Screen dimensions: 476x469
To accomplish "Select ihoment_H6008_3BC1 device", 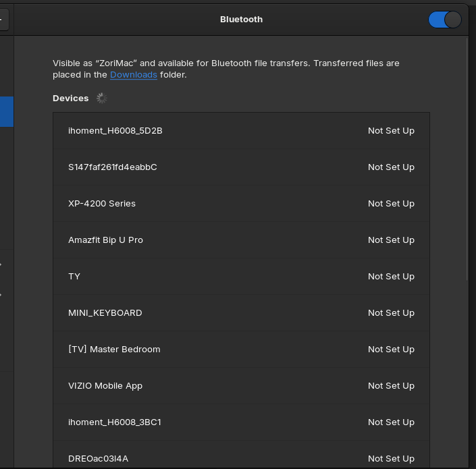I will (x=241, y=422).
